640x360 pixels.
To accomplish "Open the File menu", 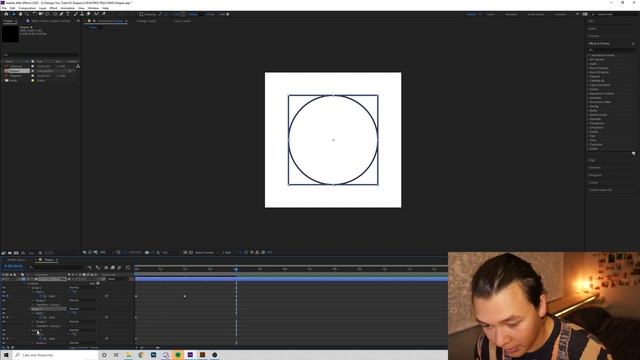I will point(4,8).
